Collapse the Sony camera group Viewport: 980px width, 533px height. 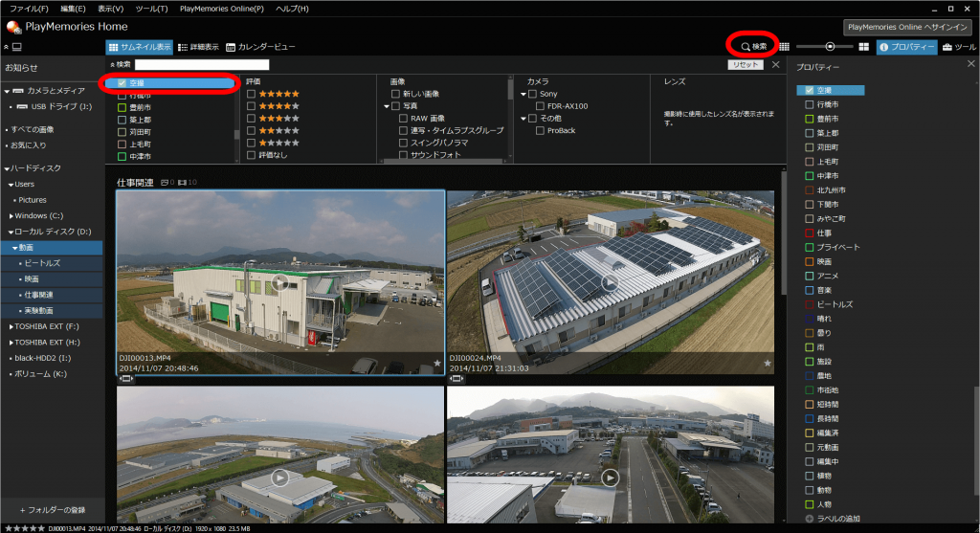[523, 95]
